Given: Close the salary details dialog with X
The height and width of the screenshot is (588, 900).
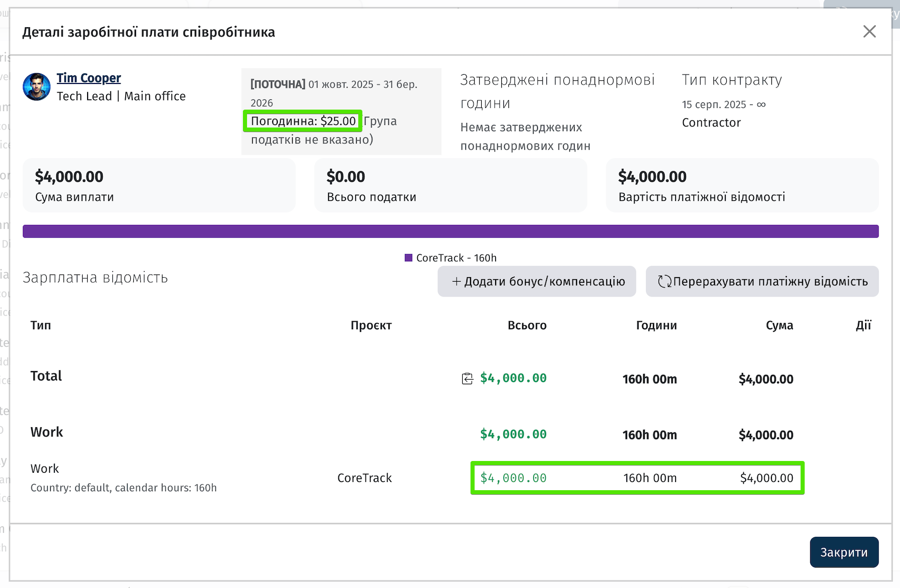Looking at the screenshot, I should [x=869, y=32].
